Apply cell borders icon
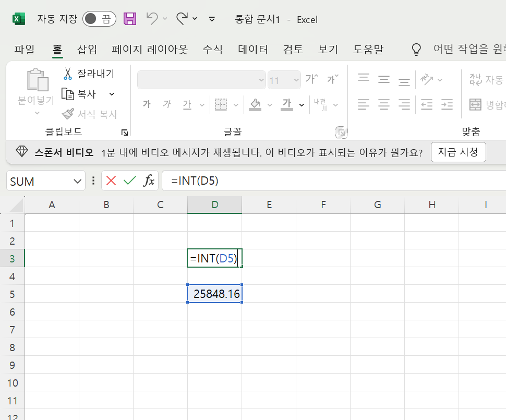The image size is (506, 420). tap(221, 104)
